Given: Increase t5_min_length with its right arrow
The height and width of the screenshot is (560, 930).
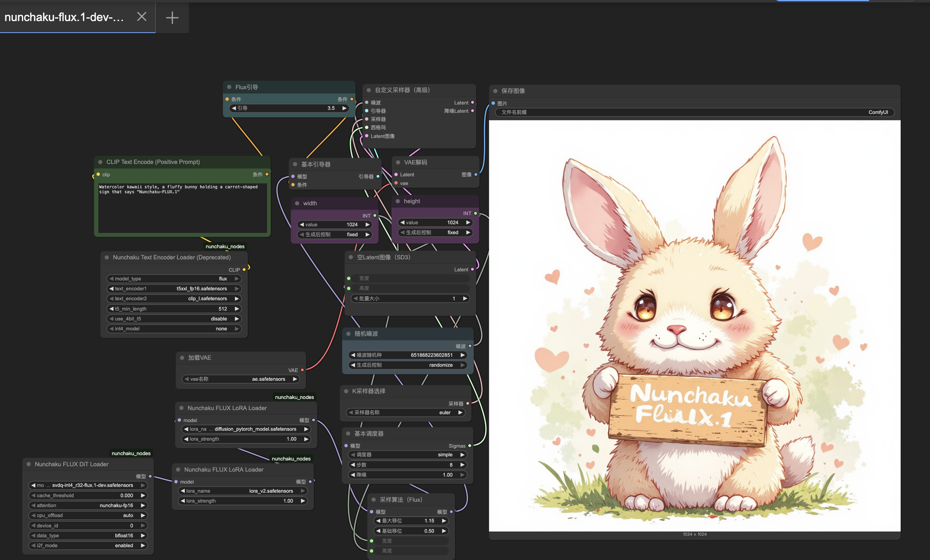Looking at the screenshot, I should [x=237, y=309].
